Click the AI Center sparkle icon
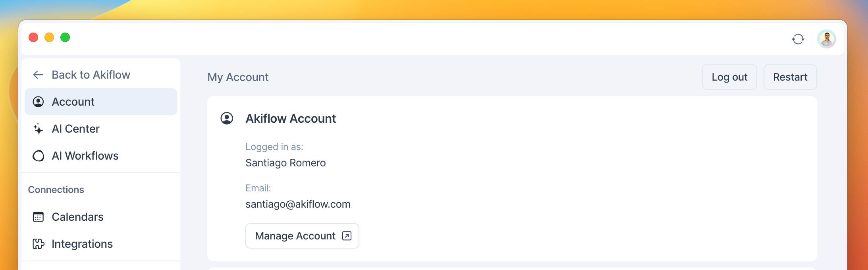The height and width of the screenshot is (270, 868). pos(38,129)
